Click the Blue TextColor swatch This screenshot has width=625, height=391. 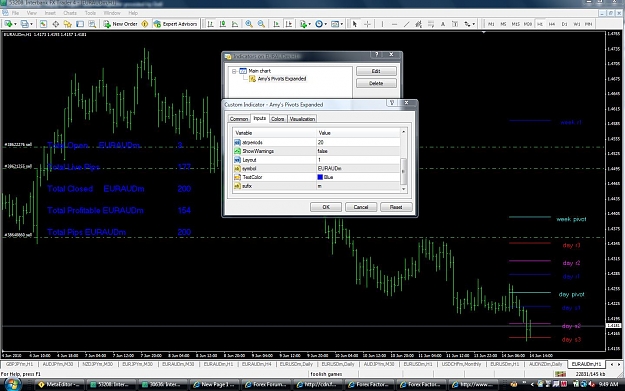tap(320, 177)
